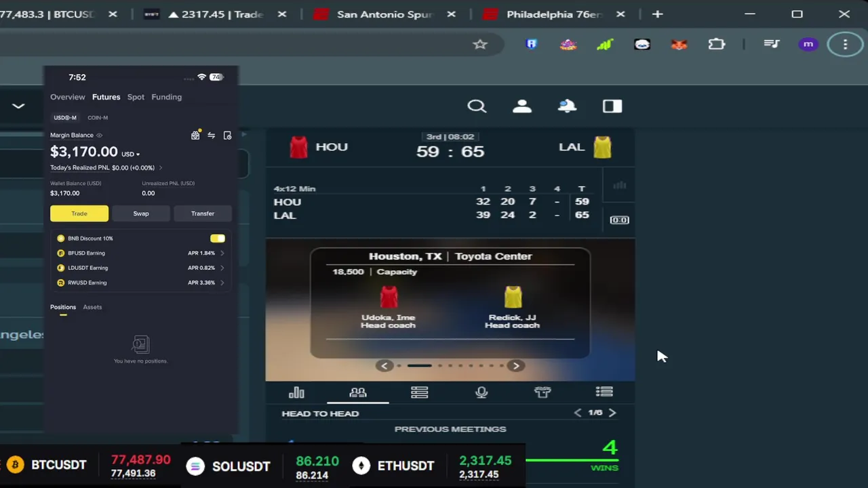Open the statistics bar-chart tab icon
Viewport: 868px width, 488px height.
click(296, 392)
